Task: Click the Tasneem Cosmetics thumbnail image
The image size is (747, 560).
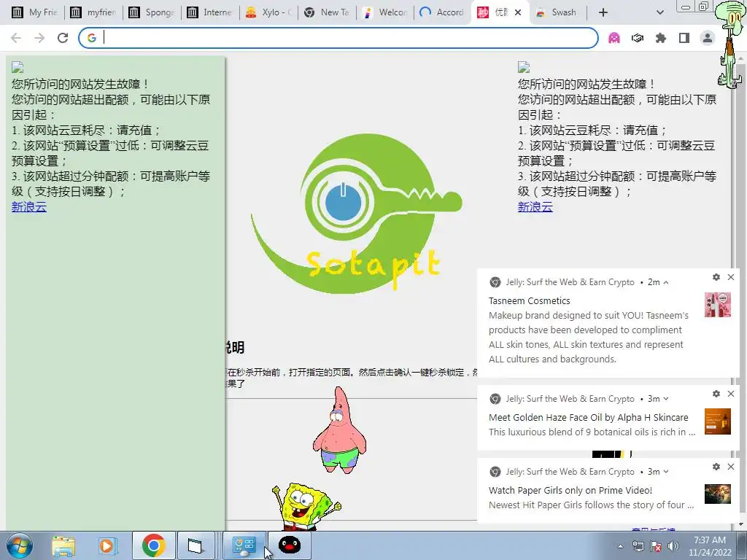Action: point(718,305)
